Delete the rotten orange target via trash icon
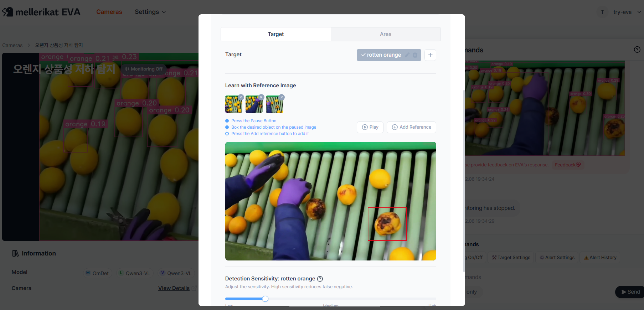The height and width of the screenshot is (310, 644). pyautogui.click(x=415, y=55)
